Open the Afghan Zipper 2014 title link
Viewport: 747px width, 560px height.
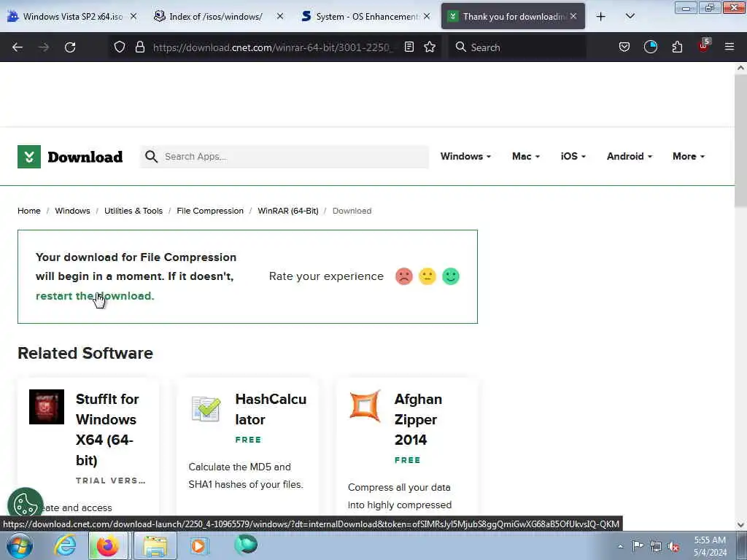[418, 419]
